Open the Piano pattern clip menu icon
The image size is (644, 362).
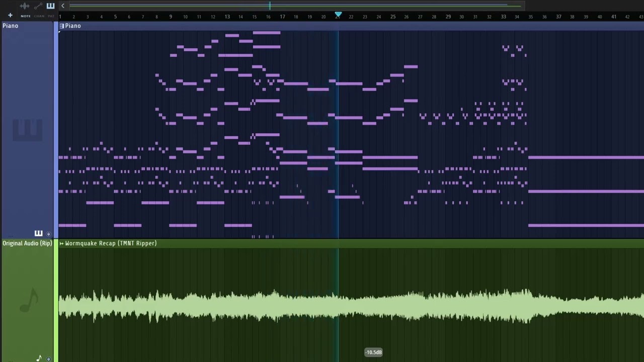point(62,26)
